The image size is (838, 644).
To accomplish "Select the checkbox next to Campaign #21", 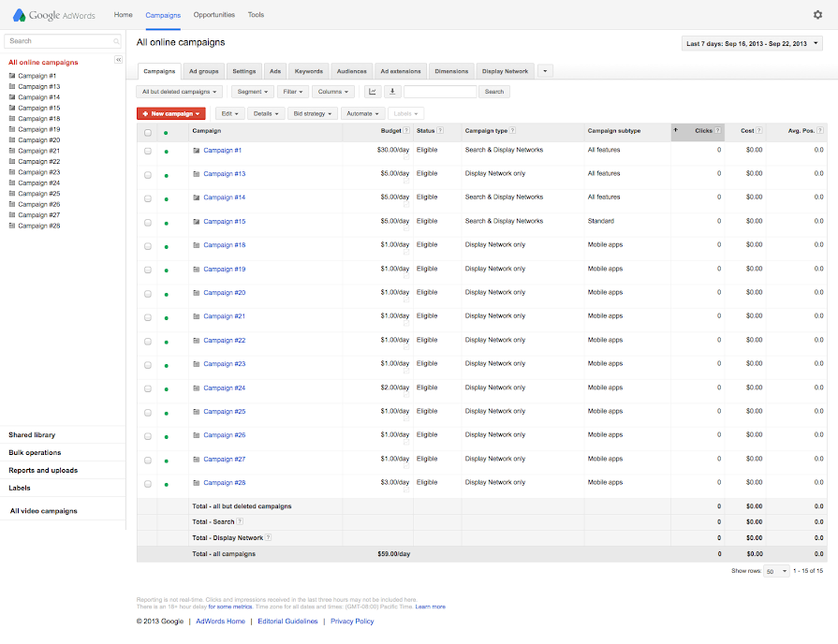I will (148, 317).
